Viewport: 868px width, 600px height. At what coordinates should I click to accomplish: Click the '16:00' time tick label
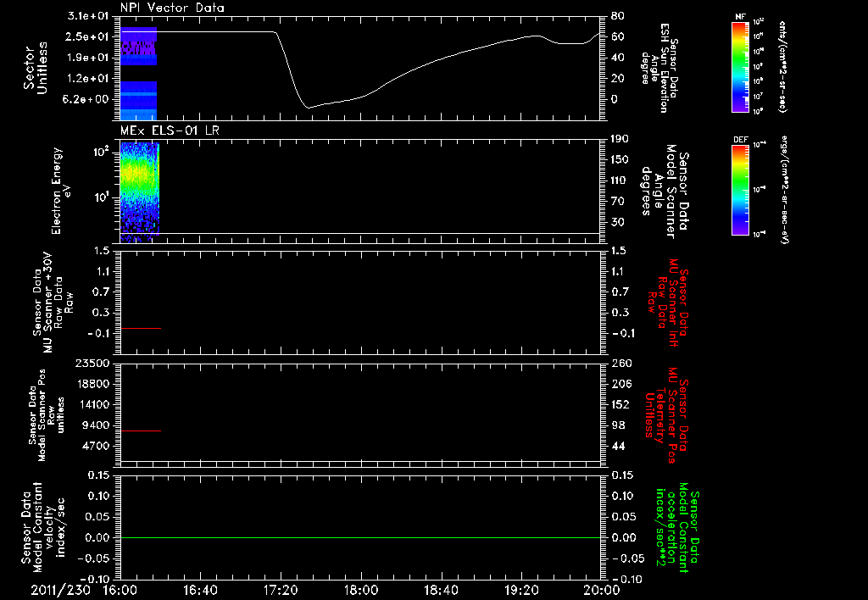120,590
